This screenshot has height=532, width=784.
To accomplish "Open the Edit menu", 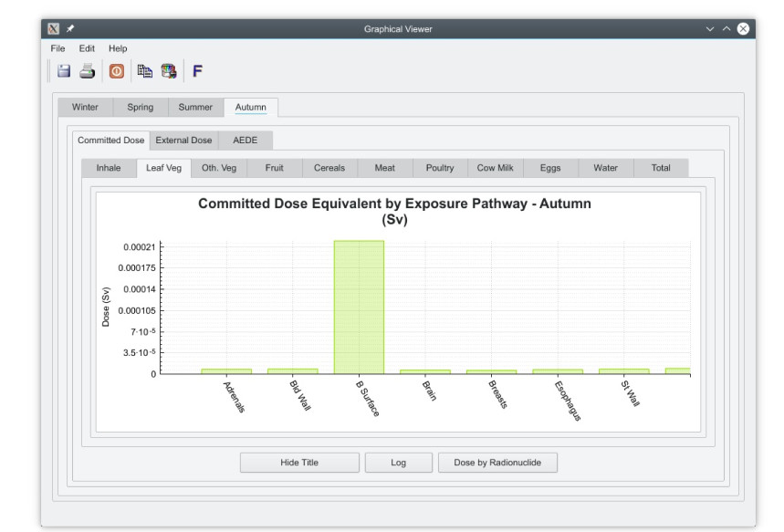I will coord(87,48).
